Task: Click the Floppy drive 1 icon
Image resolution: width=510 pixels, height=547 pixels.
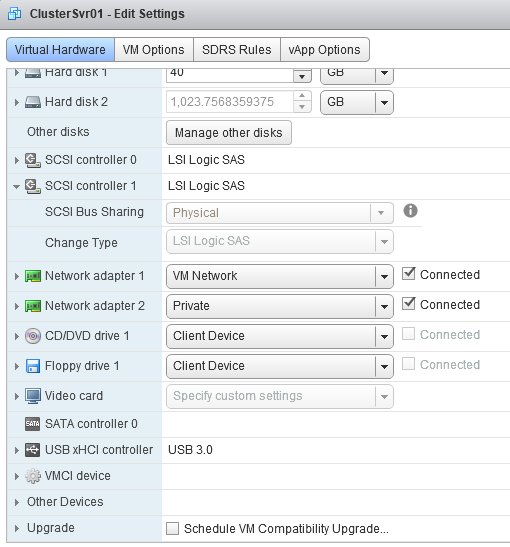Action: [x=33, y=366]
